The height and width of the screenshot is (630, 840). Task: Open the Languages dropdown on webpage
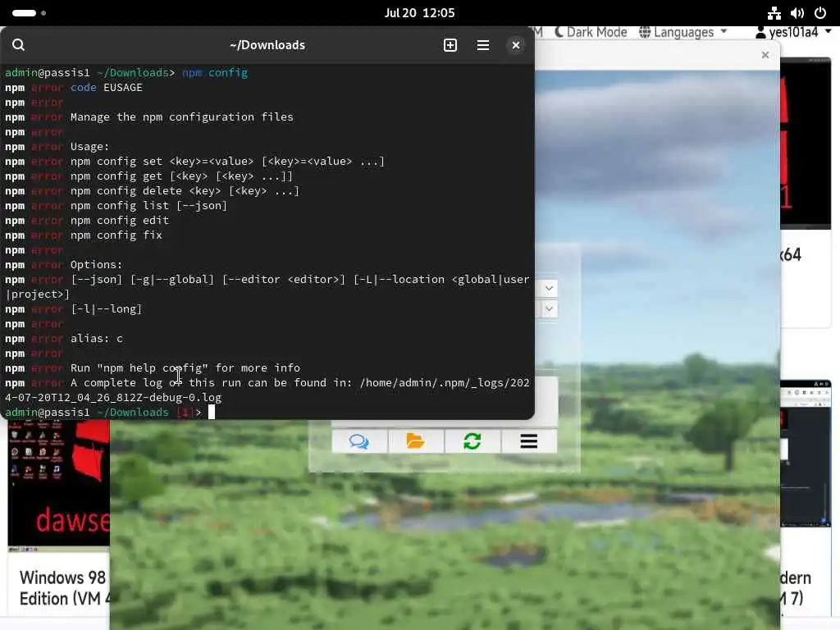click(683, 32)
